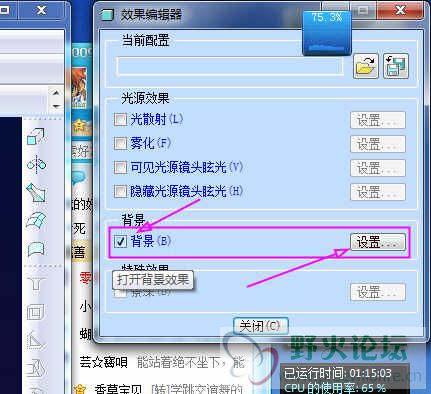Enable the 光散射(L) checkbox
The image size is (431, 394).
click(120, 119)
